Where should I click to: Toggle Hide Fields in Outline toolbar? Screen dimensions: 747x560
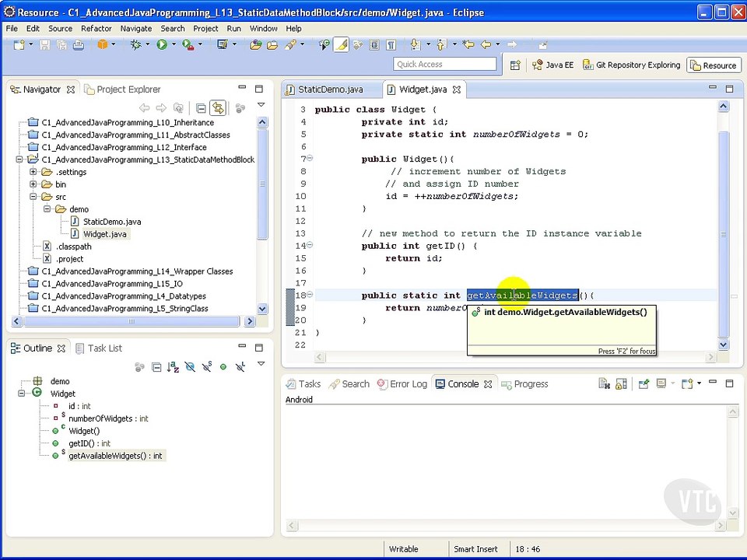190,367
